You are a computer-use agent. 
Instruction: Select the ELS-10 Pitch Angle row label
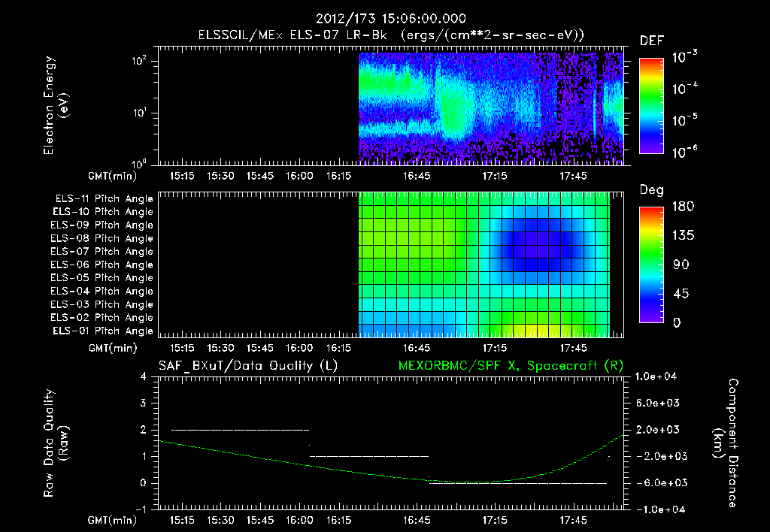pos(103,212)
